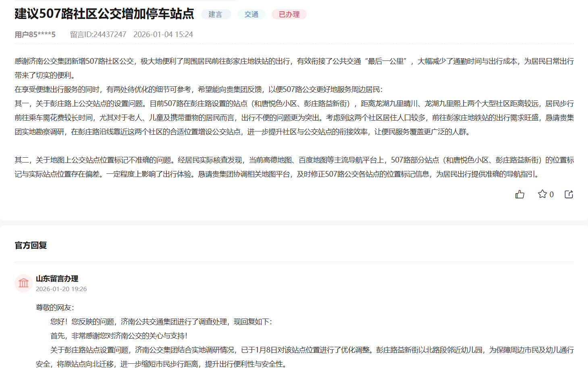
Task: Click the favorite counter showing 0
Action: point(551,194)
